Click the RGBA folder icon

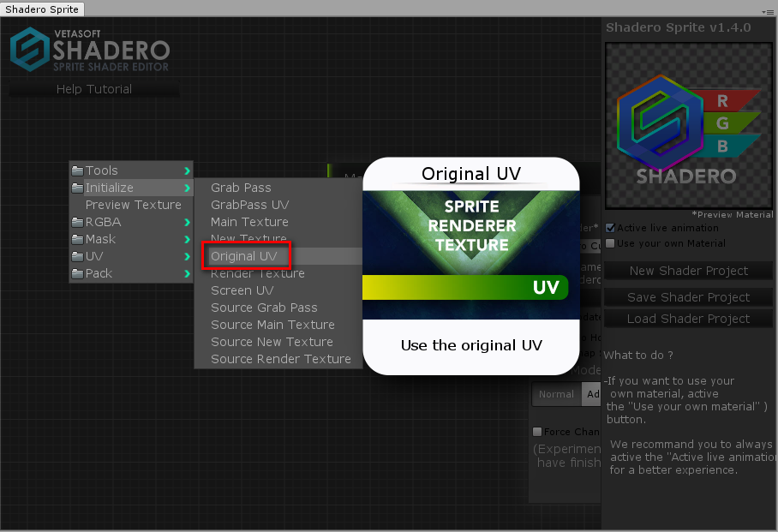pyautogui.click(x=77, y=223)
